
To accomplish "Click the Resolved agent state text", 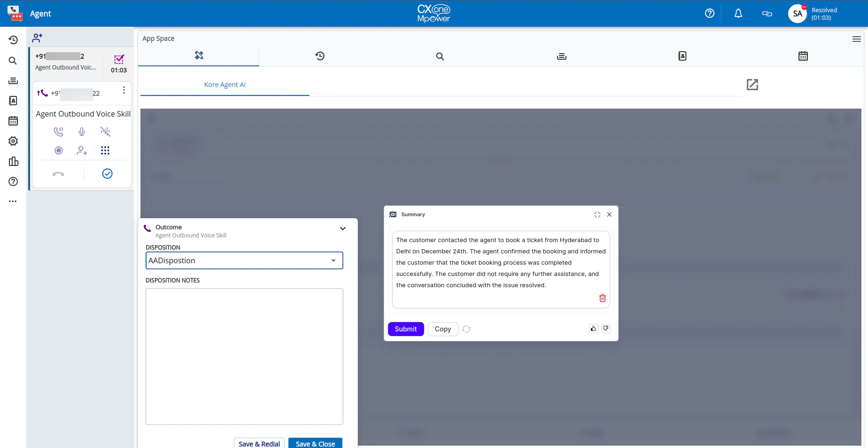I will tap(824, 10).
